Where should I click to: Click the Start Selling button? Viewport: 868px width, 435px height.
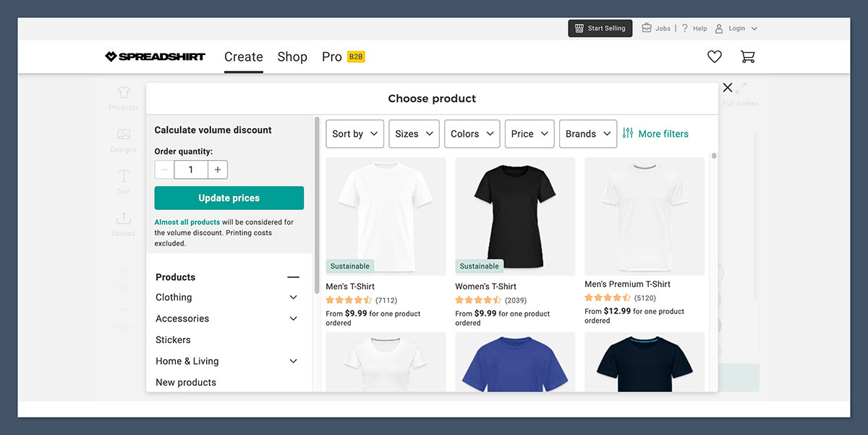pyautogui.click(x=600, y=28)
